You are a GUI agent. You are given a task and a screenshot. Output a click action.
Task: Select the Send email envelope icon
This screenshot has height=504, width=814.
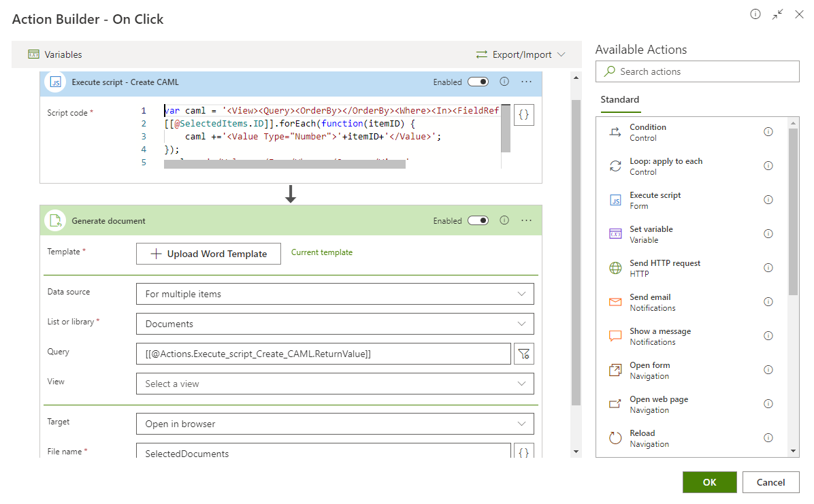(615, 302)
